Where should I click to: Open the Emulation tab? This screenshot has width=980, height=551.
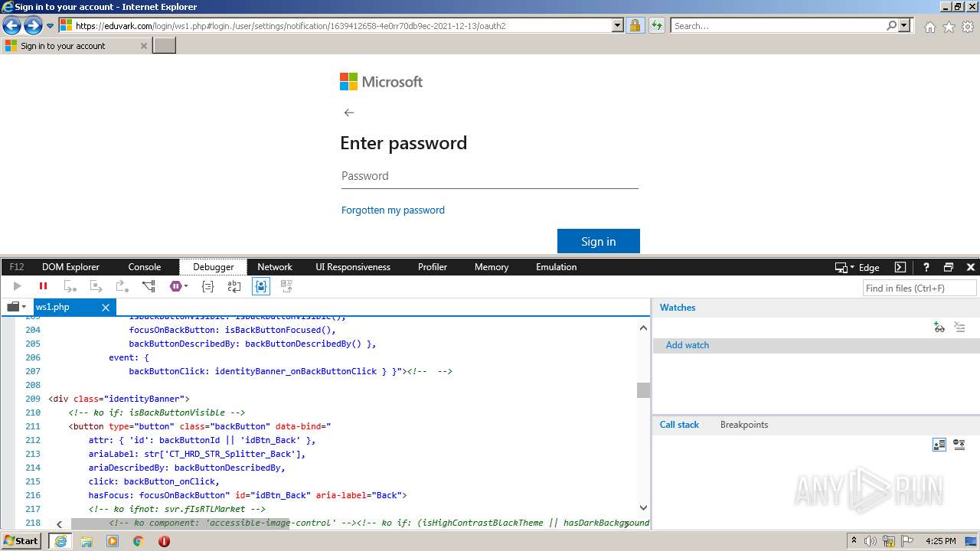(x=557, y=267)
